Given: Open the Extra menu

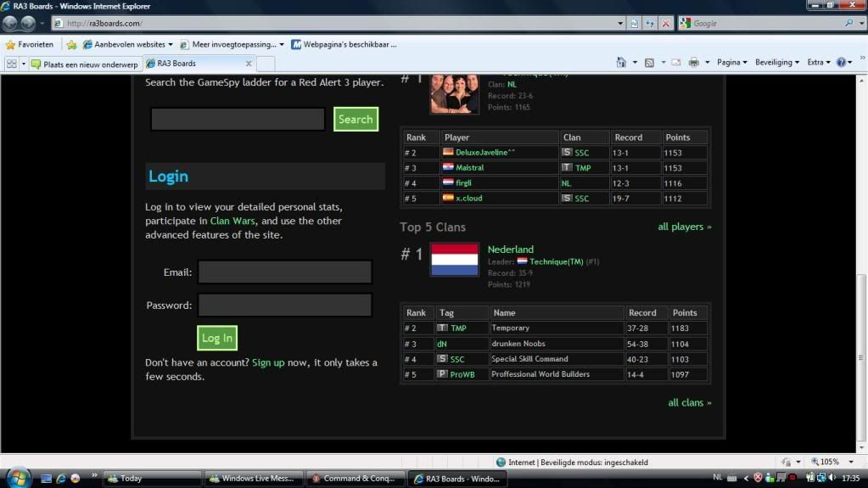Looking at the screenshot, I should 818,63.
